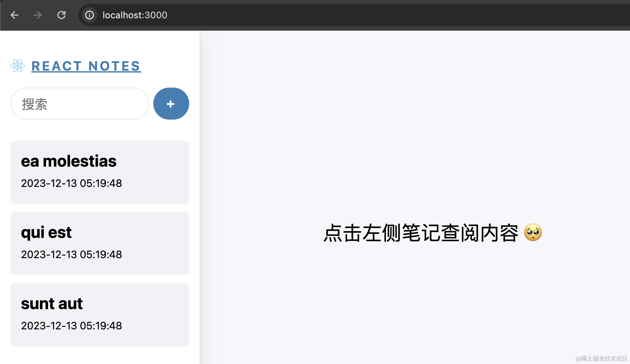Click the site info icon
The height and width of the screenshot is (364, 630).
90,15
